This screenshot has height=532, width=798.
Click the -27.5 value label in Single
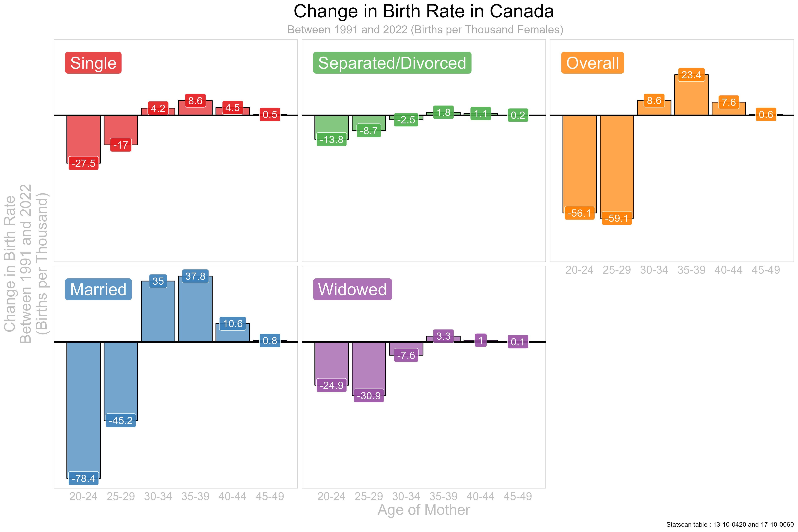84,163
